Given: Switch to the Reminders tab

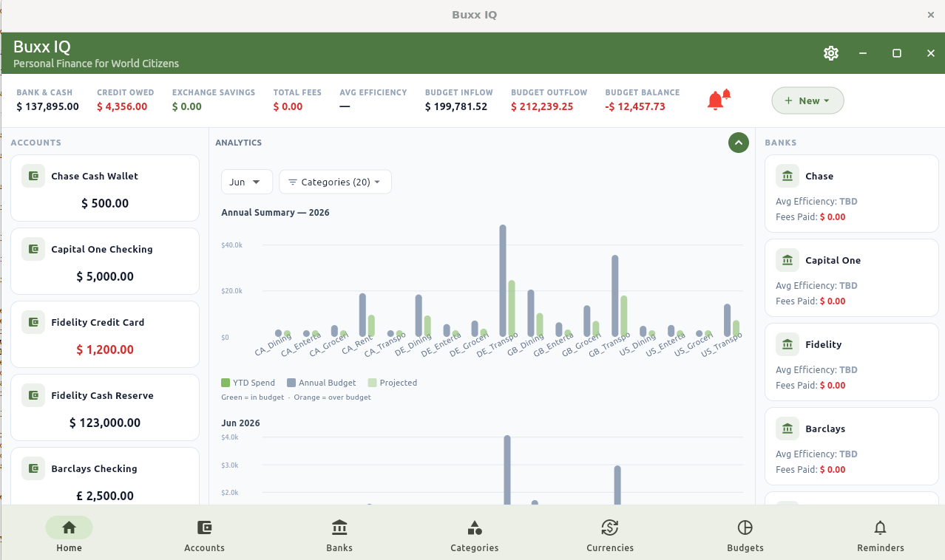Looking at the screenshot, I should [881, 535].
